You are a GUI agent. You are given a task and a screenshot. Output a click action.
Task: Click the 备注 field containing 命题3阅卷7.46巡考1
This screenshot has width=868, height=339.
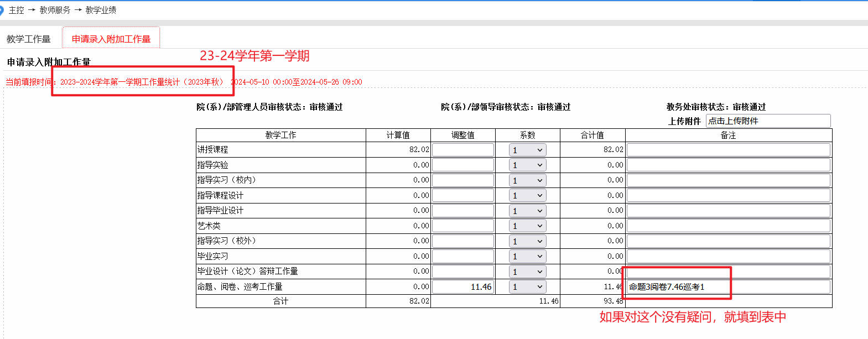[x=729, y=286]
